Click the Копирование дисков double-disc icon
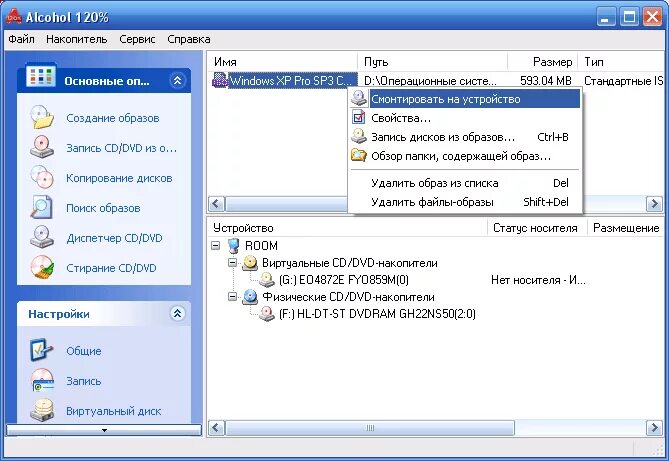The height and width of the screenshot is (461, 669). (42, 177)
